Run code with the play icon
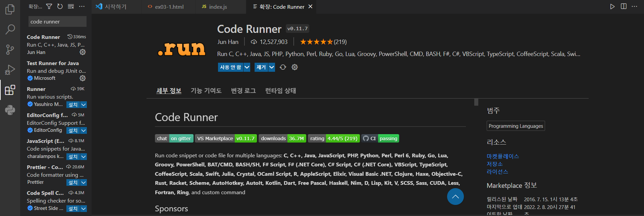Screen dimensions: 644x216 [x=612, y=6]
